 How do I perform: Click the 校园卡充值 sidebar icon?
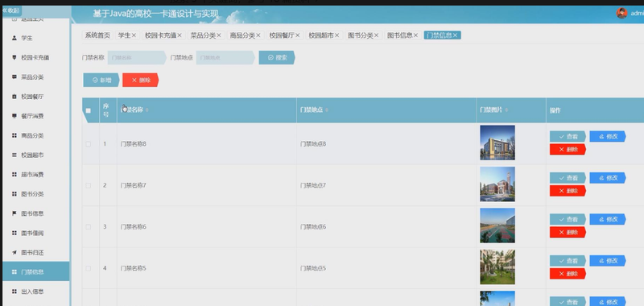point(14,57)
